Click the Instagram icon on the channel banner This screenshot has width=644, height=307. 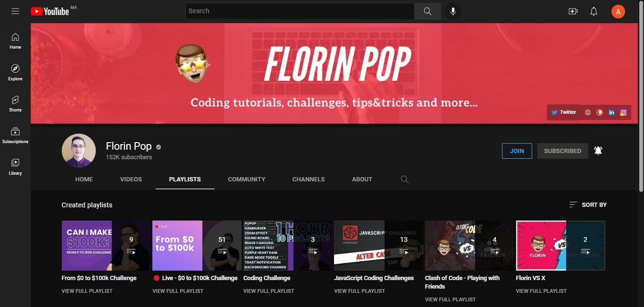[x=623, y=112]
